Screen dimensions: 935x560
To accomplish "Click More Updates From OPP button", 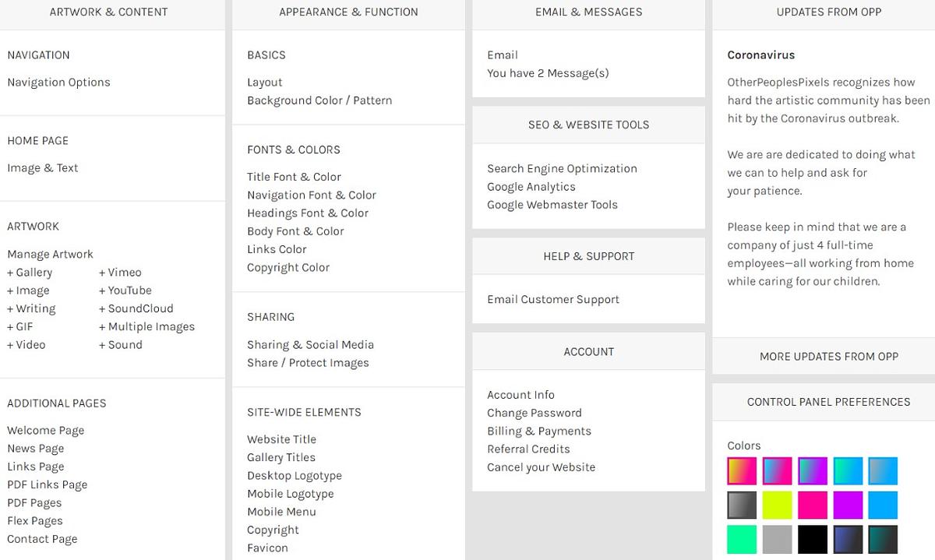I will point(828,357).
